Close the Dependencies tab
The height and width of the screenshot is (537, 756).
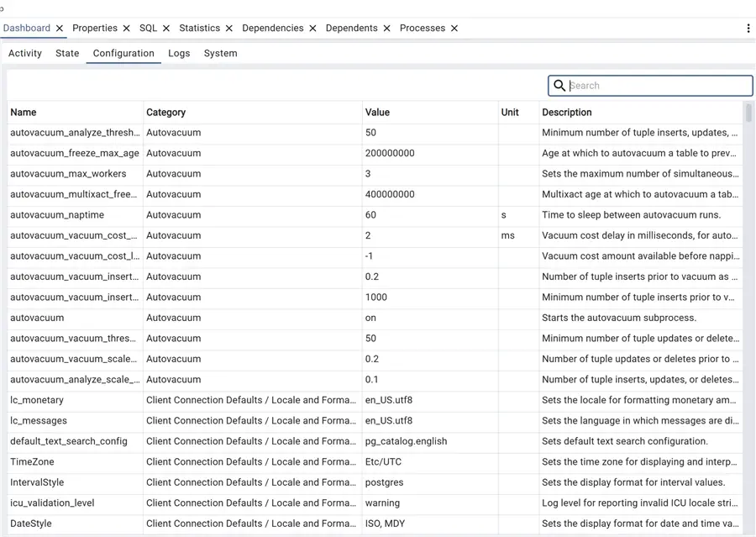pyautogui.click(x=311, y=28)
